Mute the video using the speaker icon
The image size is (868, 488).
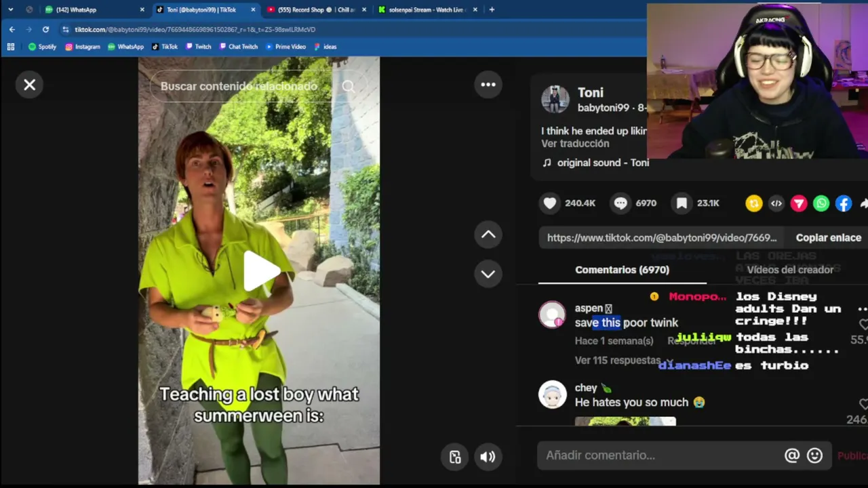pyautogui.click(x=488, y=457)
